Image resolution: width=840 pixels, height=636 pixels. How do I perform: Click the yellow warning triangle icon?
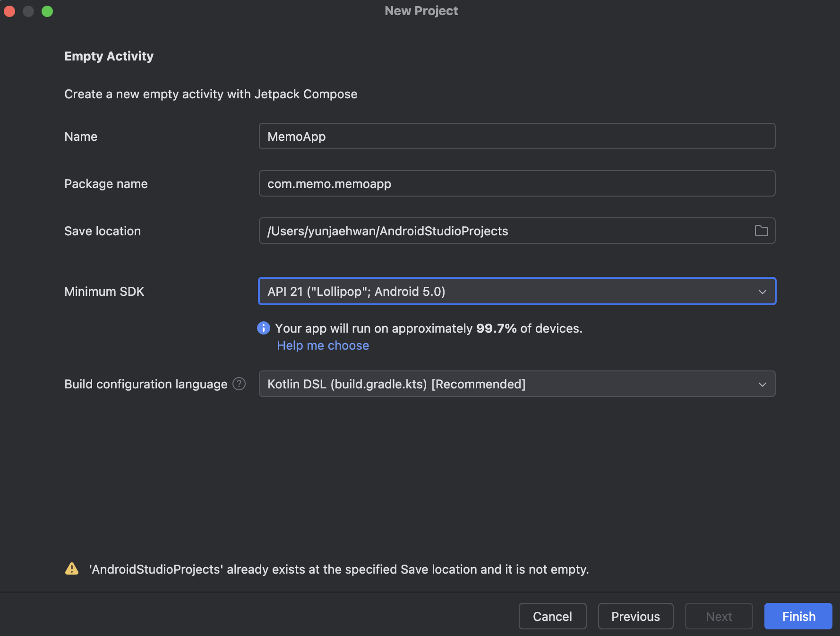tap(72, 569)
